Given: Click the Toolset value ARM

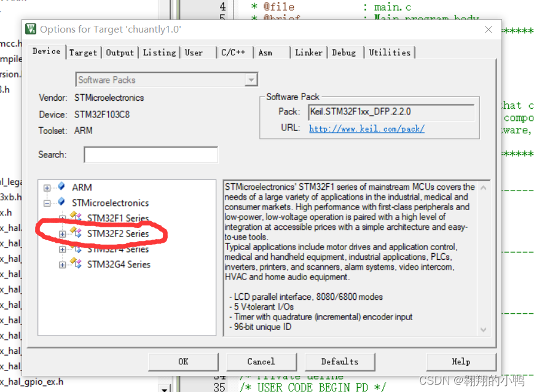Looking at the screenshot, I should coord(84,131).
